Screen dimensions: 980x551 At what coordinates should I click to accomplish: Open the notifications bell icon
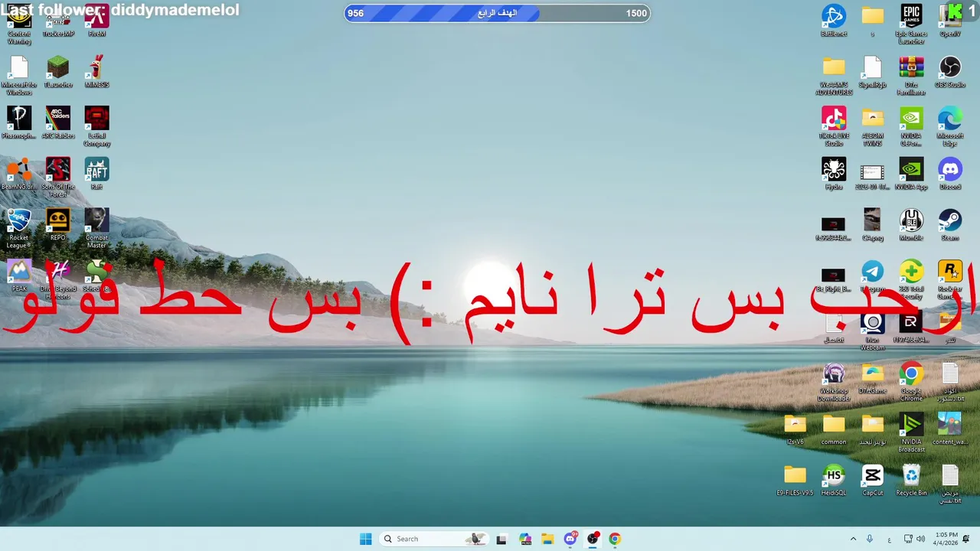(x=966, y=539)
